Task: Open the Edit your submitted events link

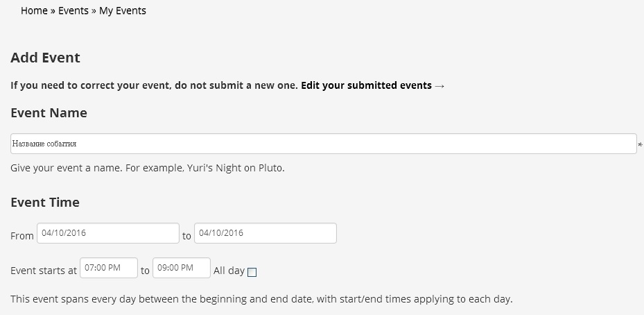Action: pos(366,85)
